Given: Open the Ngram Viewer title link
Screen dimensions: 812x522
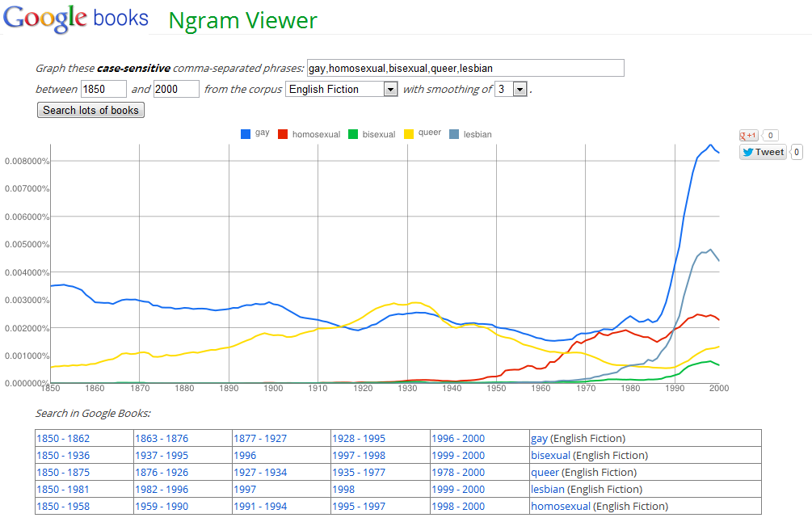Looking at the screenshot, I should 242,20.
